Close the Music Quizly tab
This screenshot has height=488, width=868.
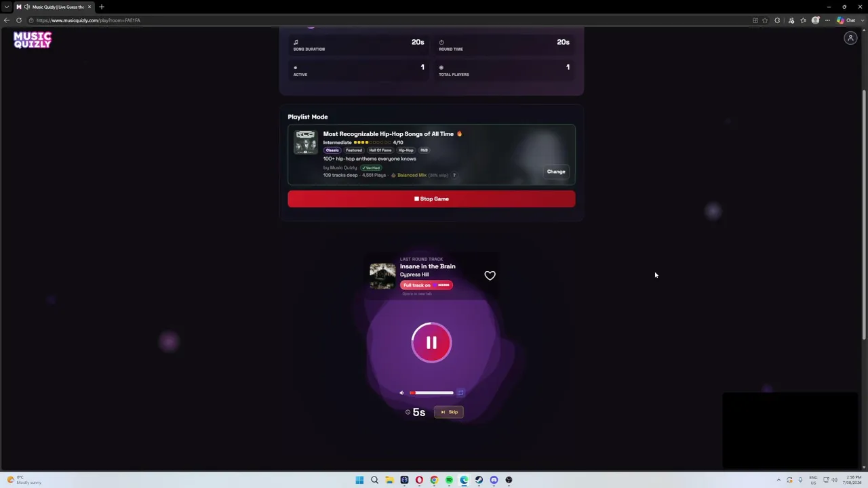point(89,7)
